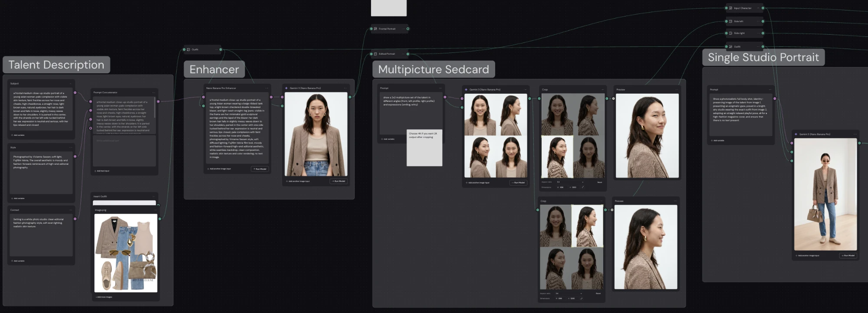The width and height of the screenshot is (868, 313).
Task: Open the Aspect ratio dropdown in bottom Crop node
Action: pyautogui.click(x=569, y=293)
